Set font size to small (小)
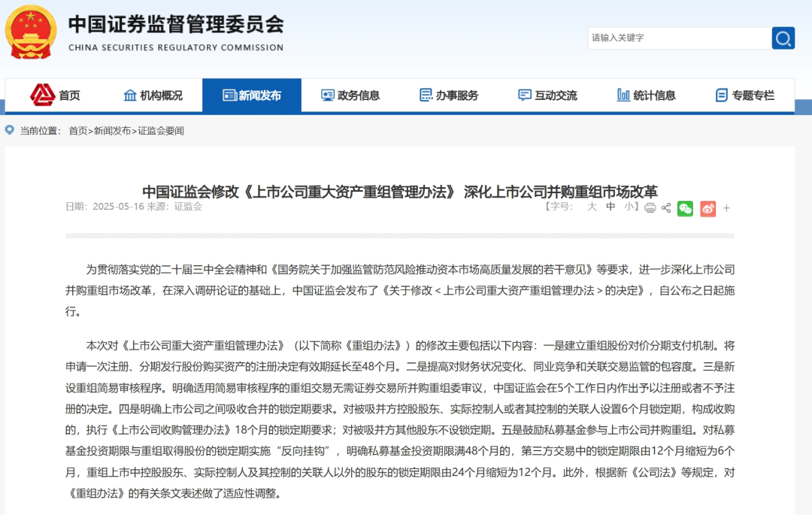 pos(629,207)
